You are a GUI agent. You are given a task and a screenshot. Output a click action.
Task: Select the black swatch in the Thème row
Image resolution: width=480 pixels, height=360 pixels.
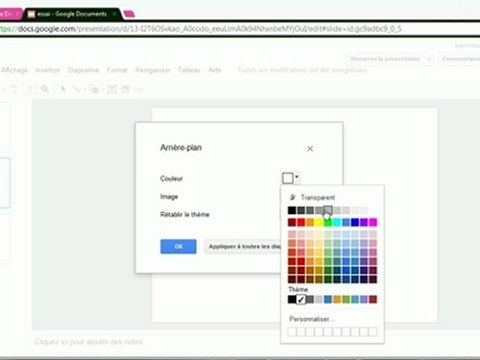[292, 299]
